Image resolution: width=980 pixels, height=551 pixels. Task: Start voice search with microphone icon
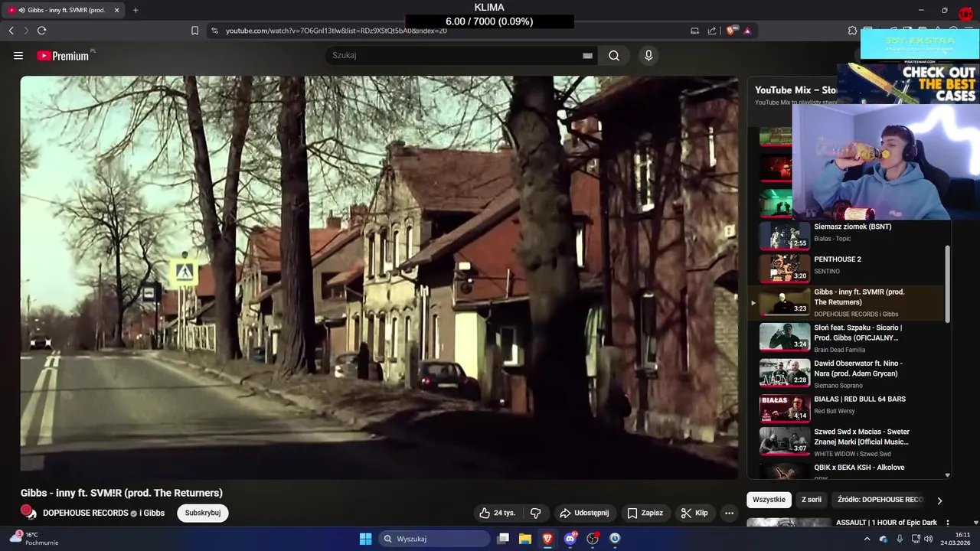click(x=648, y=56)
